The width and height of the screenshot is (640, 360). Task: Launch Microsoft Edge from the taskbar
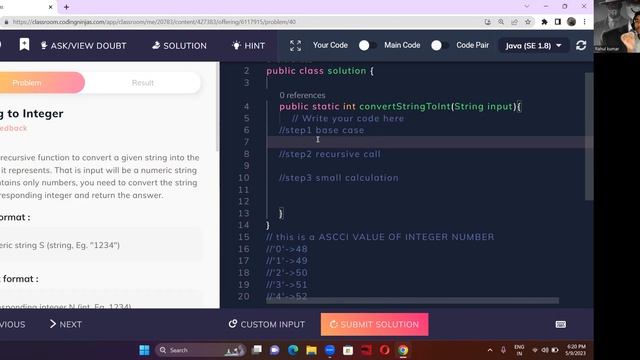click(x=293, y=350)
